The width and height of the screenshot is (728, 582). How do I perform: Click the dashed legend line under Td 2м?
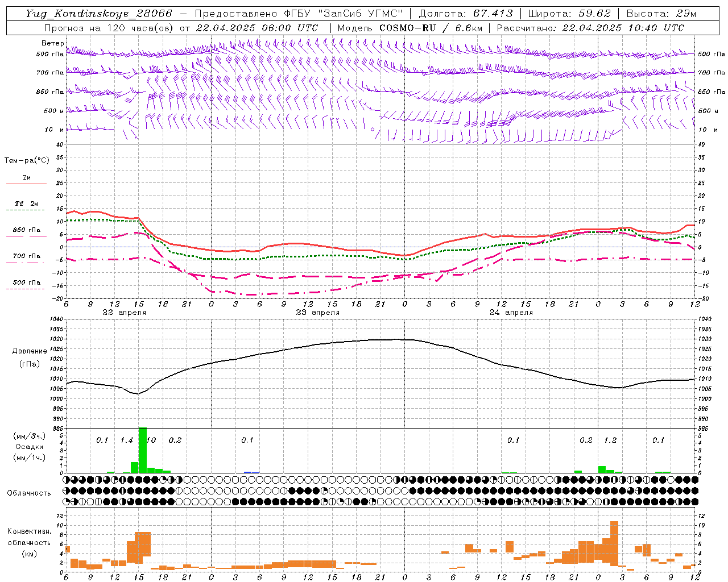[x=26, y=210]
